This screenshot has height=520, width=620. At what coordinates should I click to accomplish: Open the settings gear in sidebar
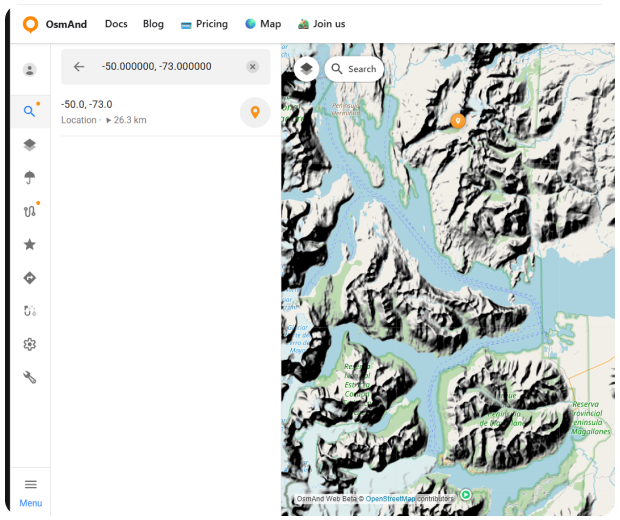[30, 344]
